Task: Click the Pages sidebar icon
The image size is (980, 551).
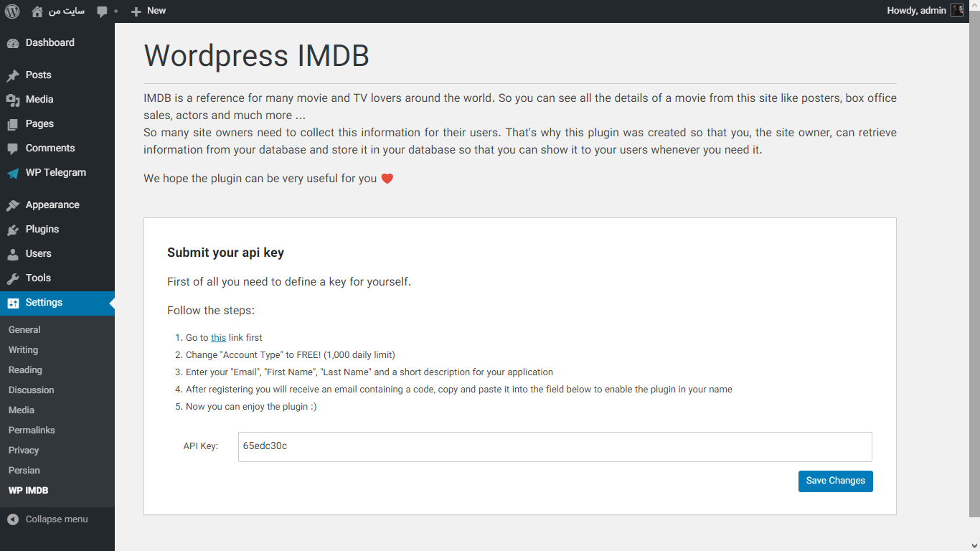Action: pos(13,124)
